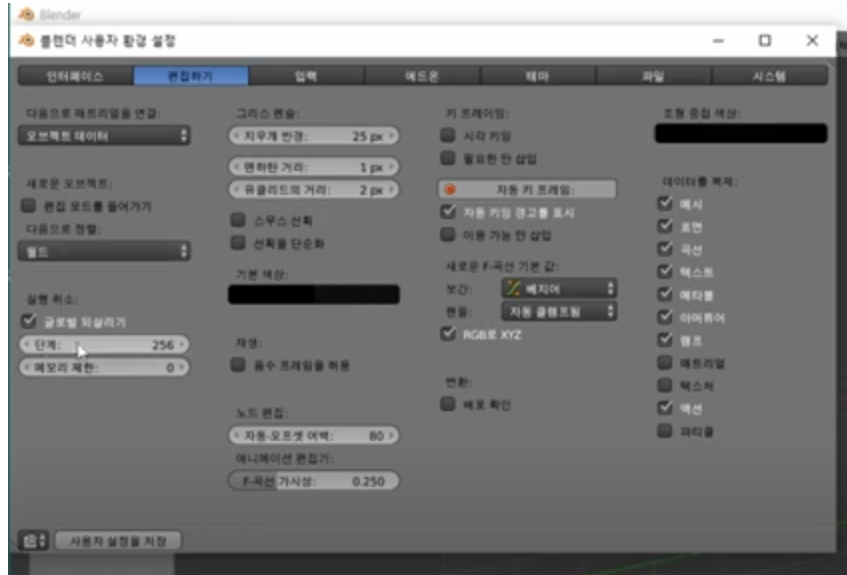
Task: Uncheck RGB로 XYZ checkbox
Action: [448, 333]
